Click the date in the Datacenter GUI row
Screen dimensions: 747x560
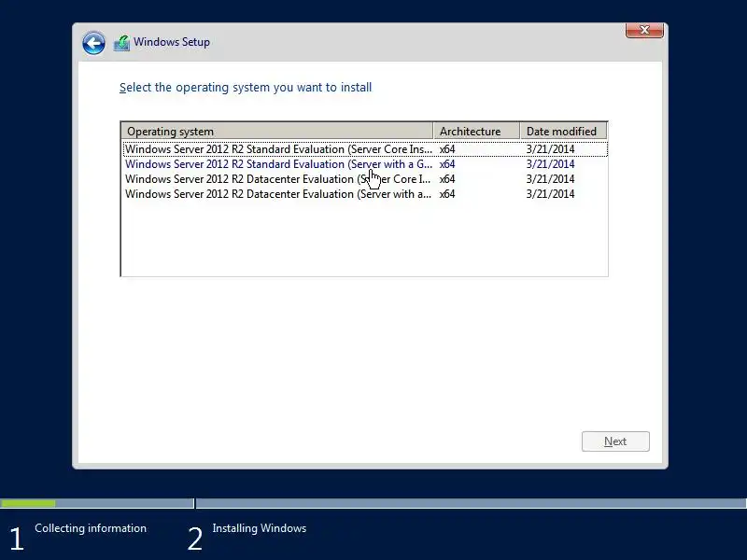pyautogui.click(x=550, y=194)
